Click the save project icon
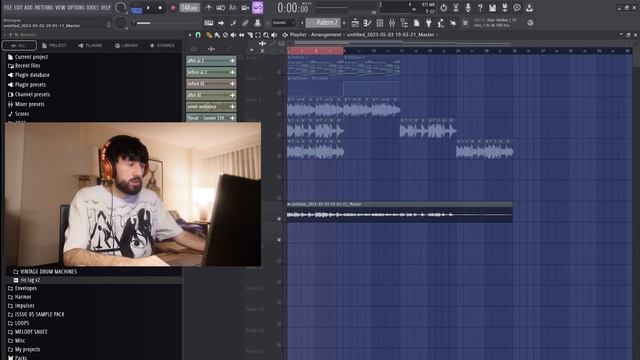The image size is (640, 360). coord(492,8)
